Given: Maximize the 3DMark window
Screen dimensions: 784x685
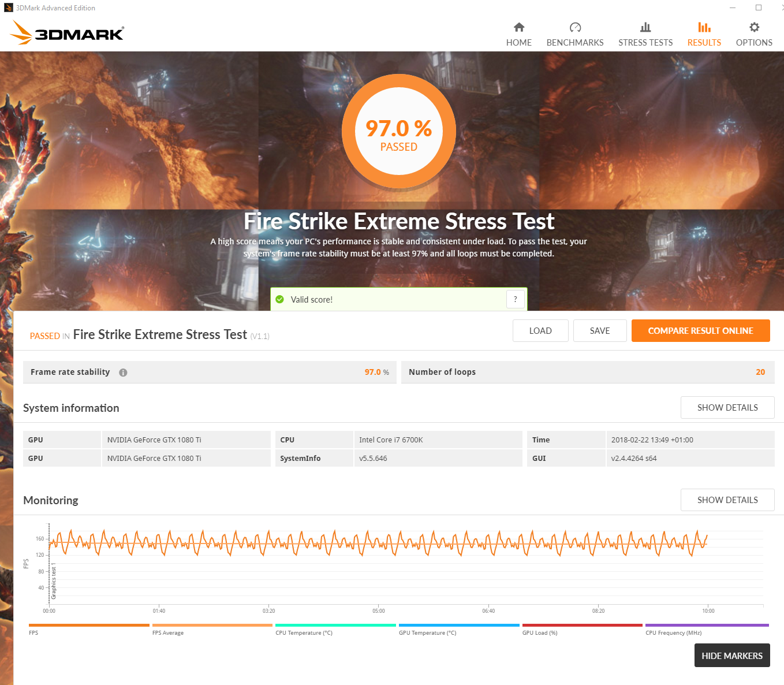Looking at the screenshot, I should (x=759, y=8).
